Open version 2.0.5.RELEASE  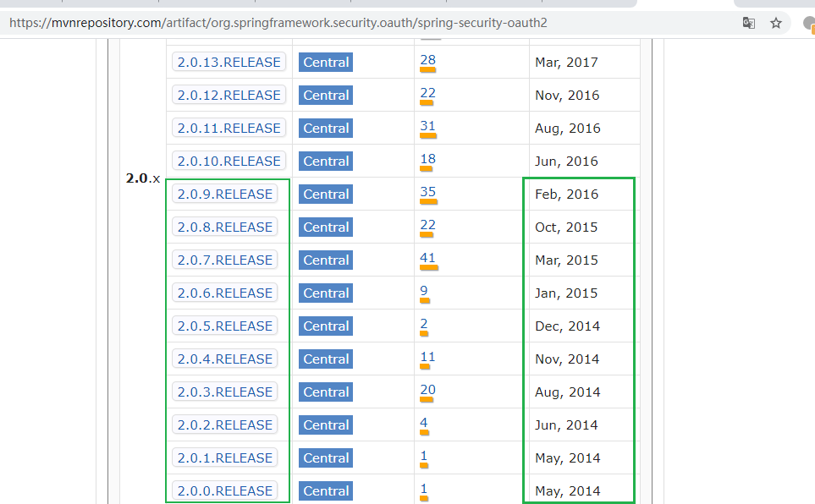[x=224, y=326]
